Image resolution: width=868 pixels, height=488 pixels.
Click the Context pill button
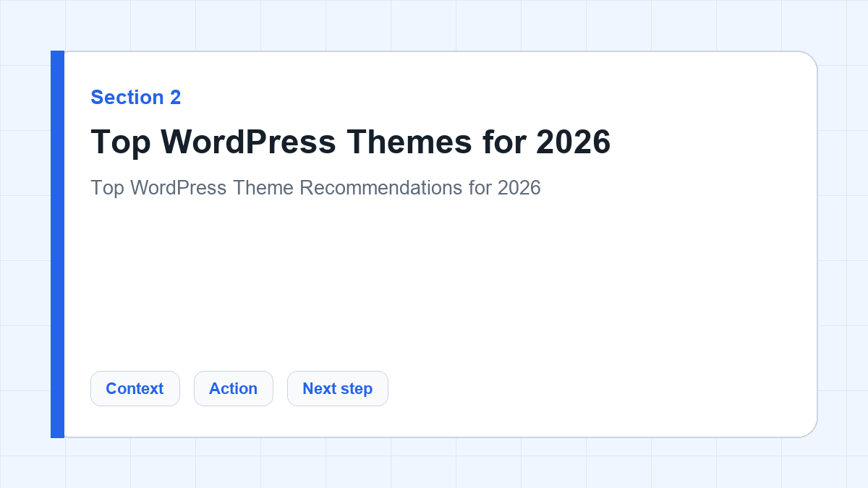[135, 388]
